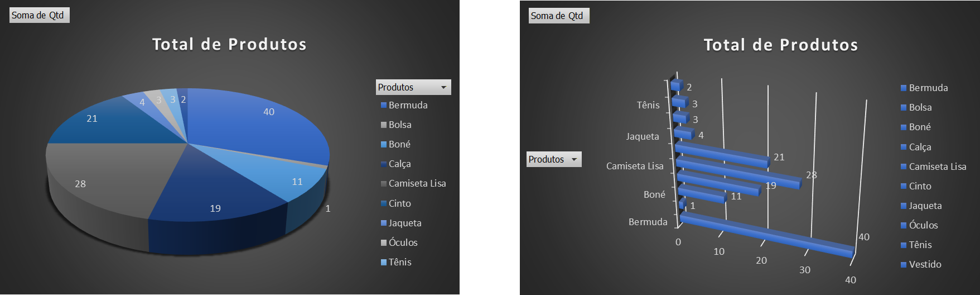Select the Tênis axis label on bar chart

[x=648, y=105]
